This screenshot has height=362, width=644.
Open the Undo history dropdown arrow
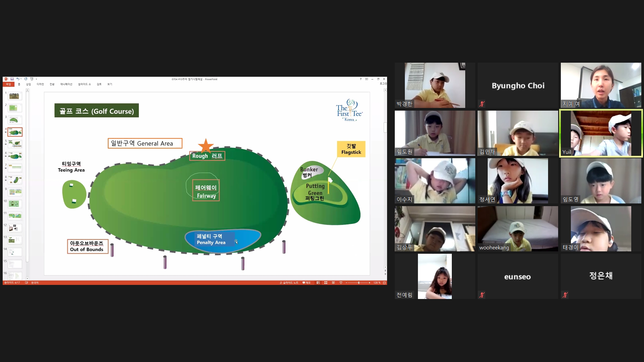pos(21,79)
